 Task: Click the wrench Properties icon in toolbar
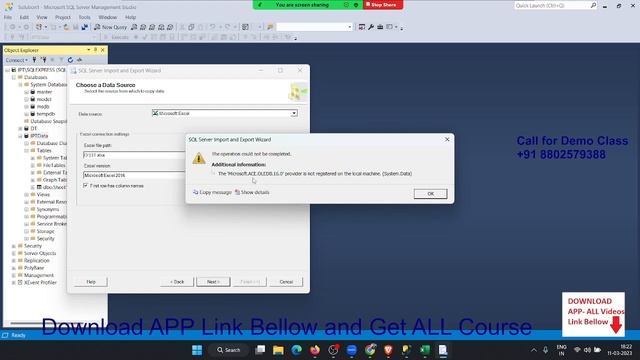tap(371, 27)
